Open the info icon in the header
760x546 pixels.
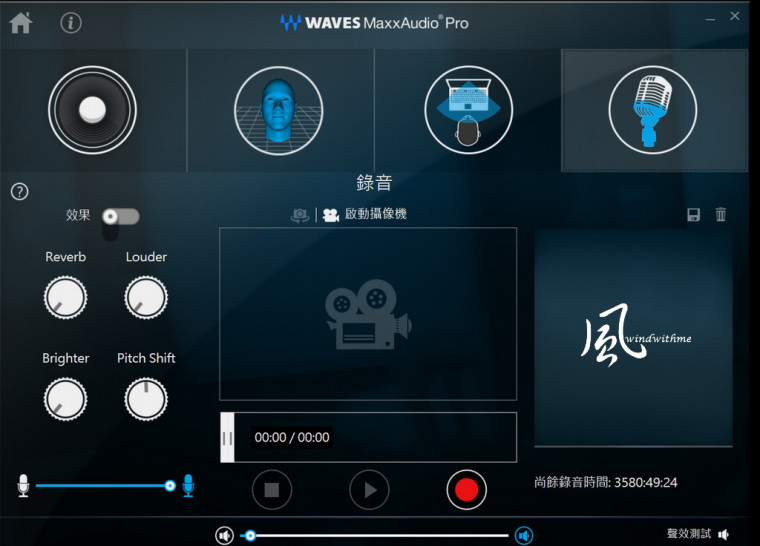tap(71, 23)
